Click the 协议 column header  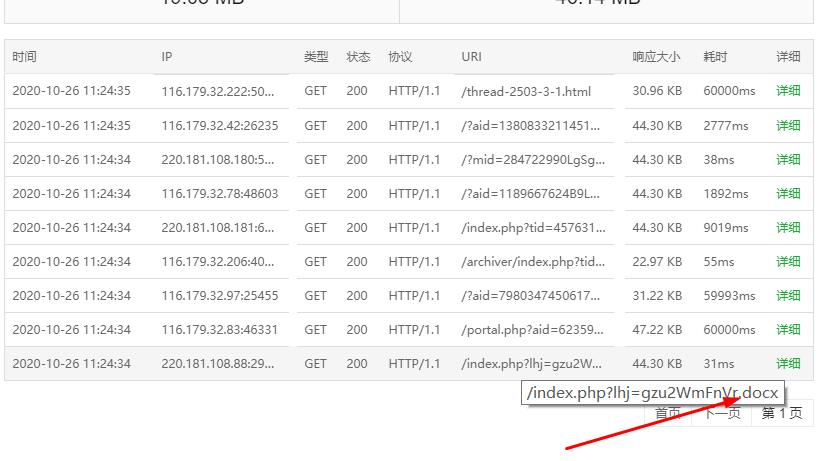coord(400,56)
